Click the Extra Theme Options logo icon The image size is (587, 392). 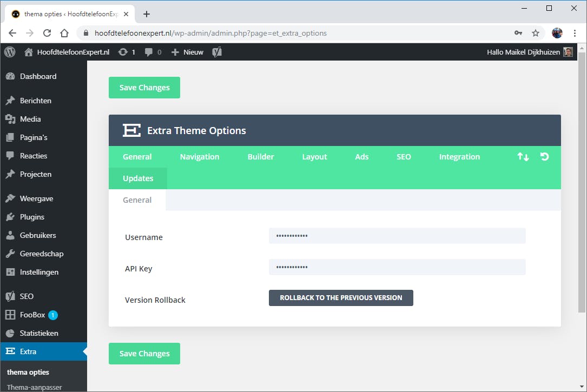click(x=132, y=130)
